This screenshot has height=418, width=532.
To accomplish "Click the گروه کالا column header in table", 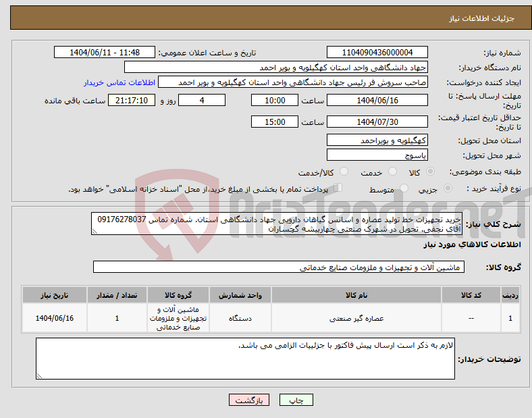I will 178,295.
